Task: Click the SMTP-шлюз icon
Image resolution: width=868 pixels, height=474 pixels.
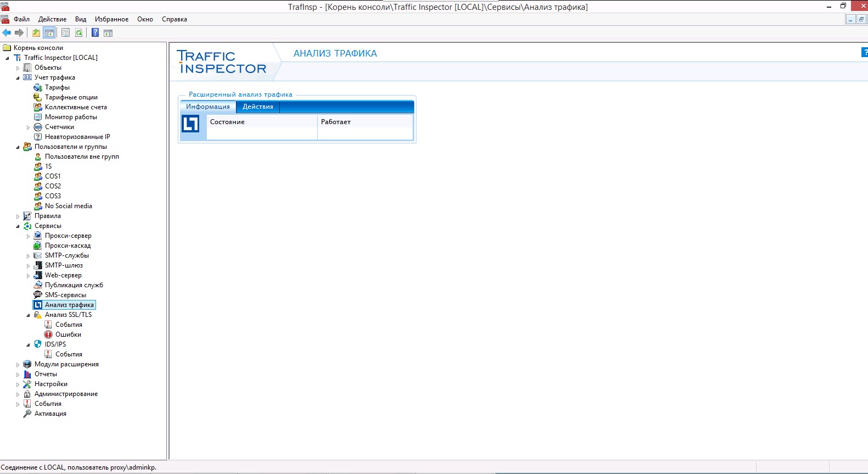Action: (38, 265)
